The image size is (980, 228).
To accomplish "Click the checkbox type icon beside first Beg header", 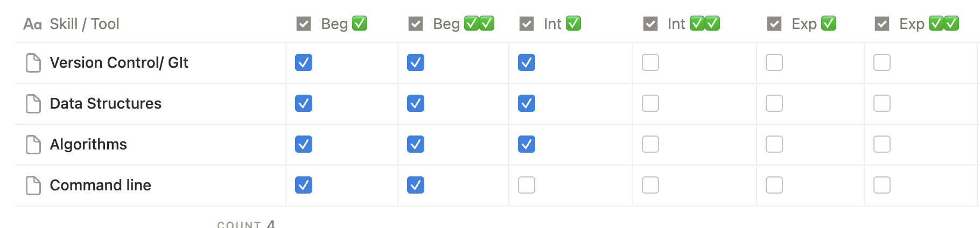I will [304, 24].
